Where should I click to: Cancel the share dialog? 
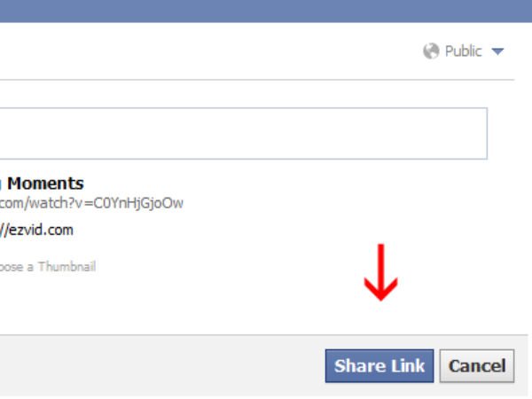coord(477,366)
